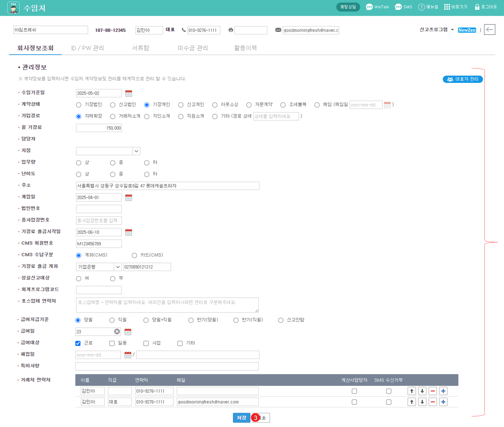The height and width of the screenshot is (427, 504).
Task: Open the 수임기준일 calendar picker
Action: (x=128, y=93)
